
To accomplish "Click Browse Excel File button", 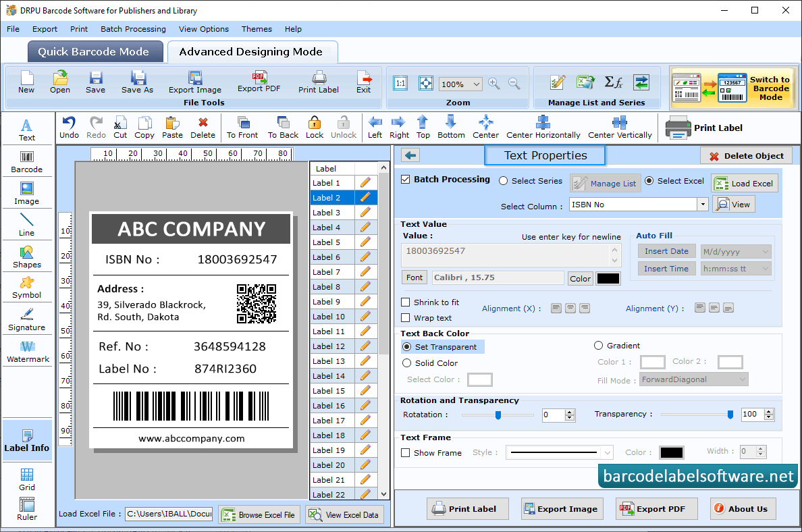I will 259,514.
